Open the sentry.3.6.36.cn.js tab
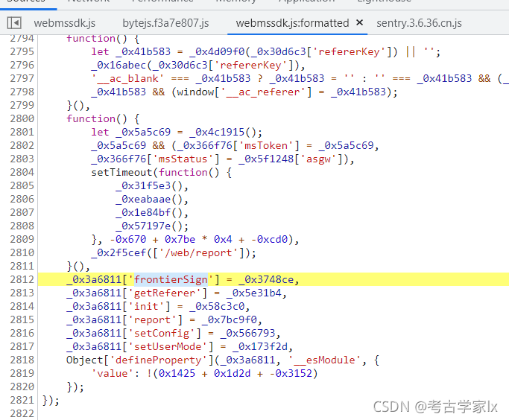The image size is (509, 420). 419,23
